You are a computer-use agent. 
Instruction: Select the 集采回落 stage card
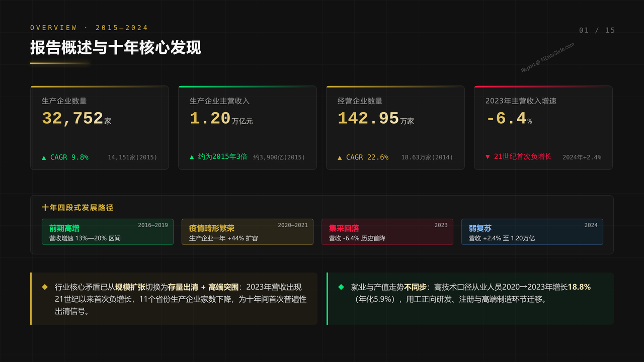coord(387,232)
